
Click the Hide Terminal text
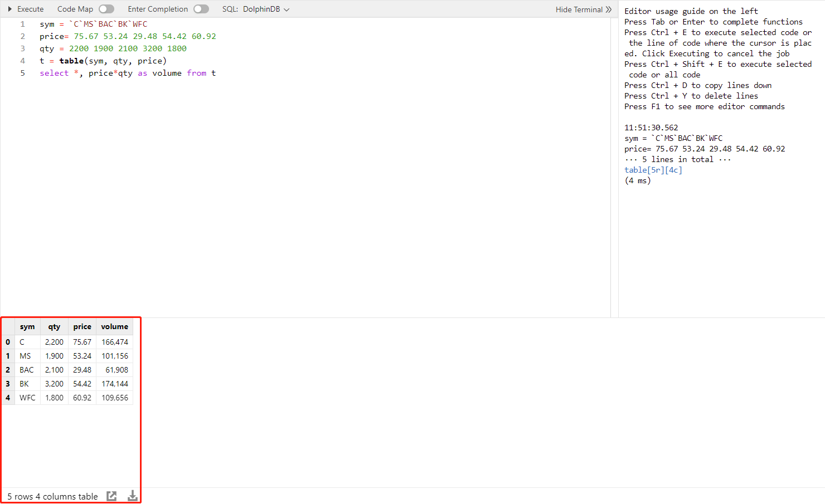click(x=579, y=9)
